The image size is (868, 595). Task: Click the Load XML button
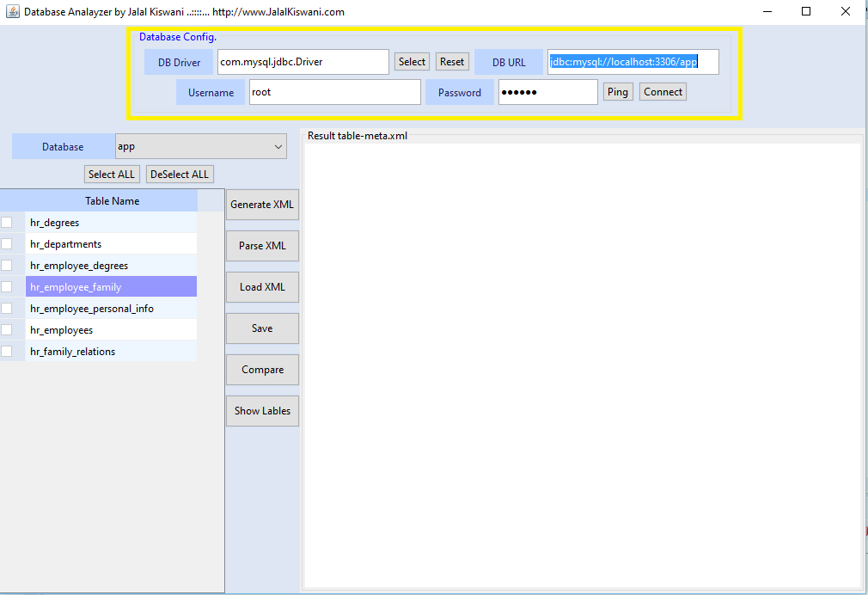(262, 287)
